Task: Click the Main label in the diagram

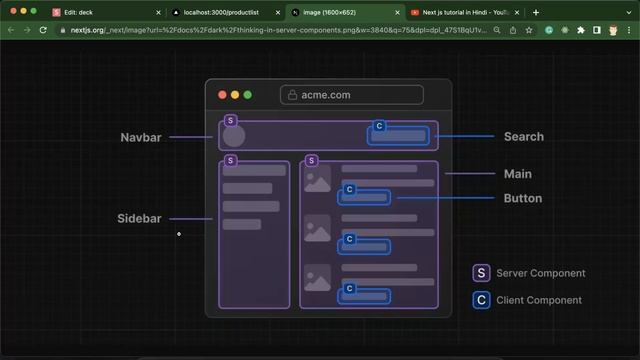Action: coord(518,174)
